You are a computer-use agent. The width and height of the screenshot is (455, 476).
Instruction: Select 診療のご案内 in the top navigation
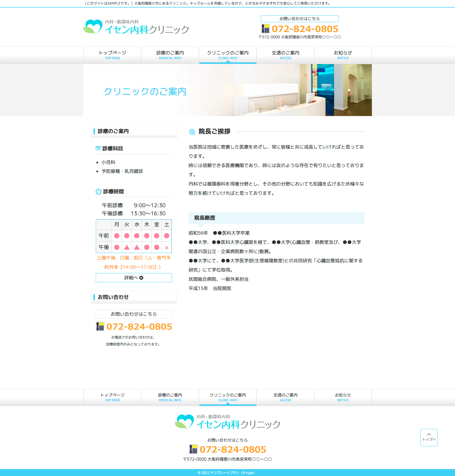tap(170, 55)
